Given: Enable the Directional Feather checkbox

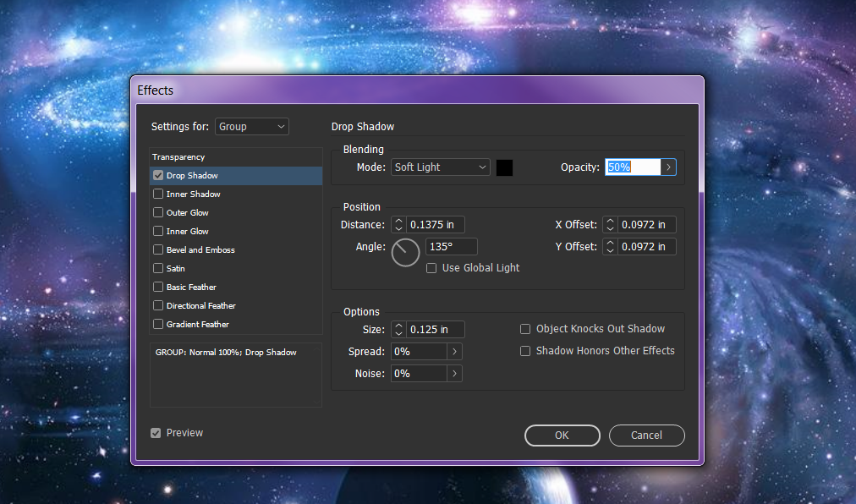Looking at the screenshot, I should 158,305.
